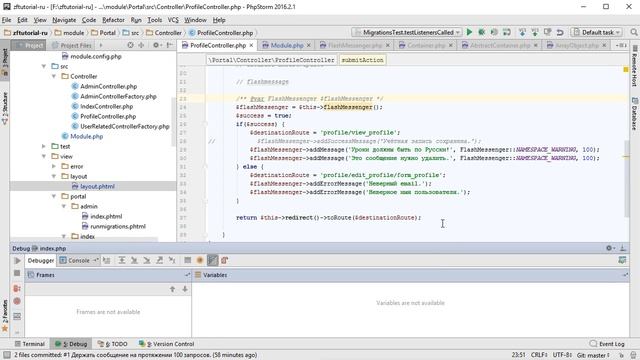The height and width of the screenshot is (360, 640).
Task: Open the Terminal tool window
Action: 29,344
